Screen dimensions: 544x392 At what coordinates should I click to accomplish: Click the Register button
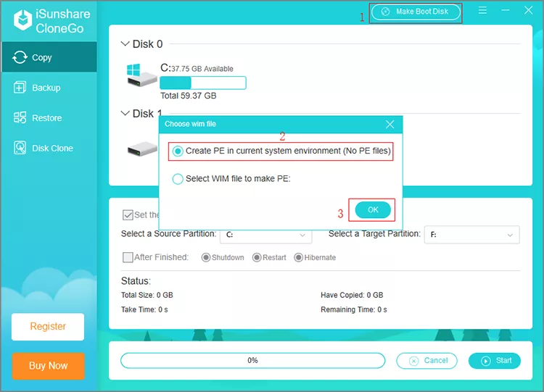pyautogui.click(x=48, y=327)
